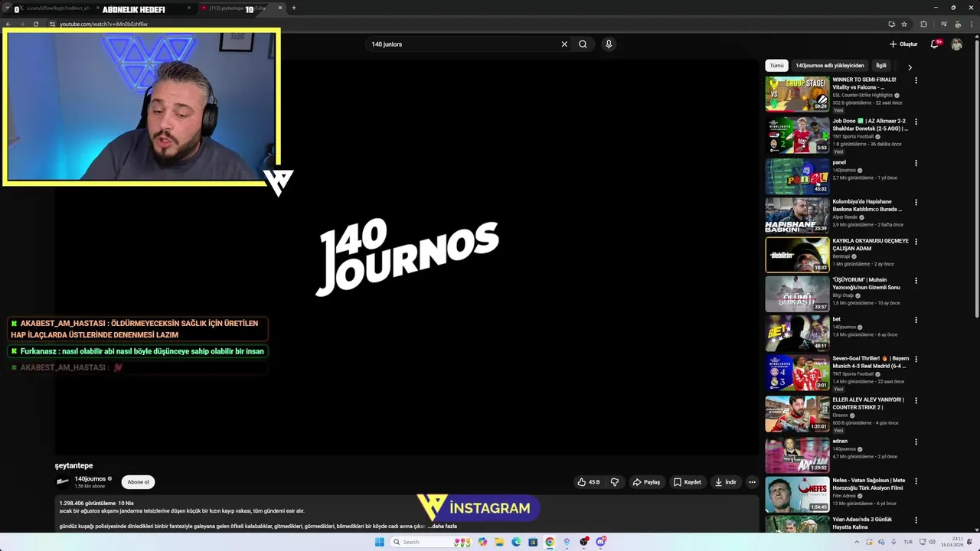Open the Chrome three-dot menu
This screenshot has height=551, width=980.
972,24
